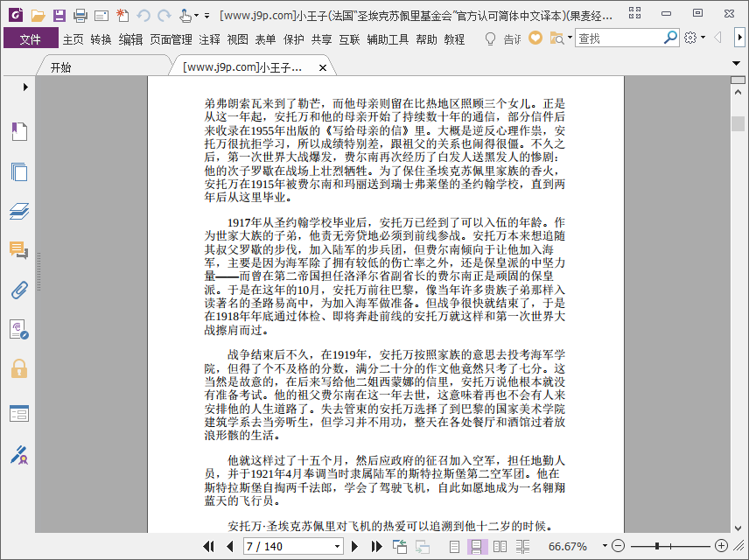The image size is (749, 560).
Task: Open the zoom percentage dropdown
Action: (x=605, y=546)
